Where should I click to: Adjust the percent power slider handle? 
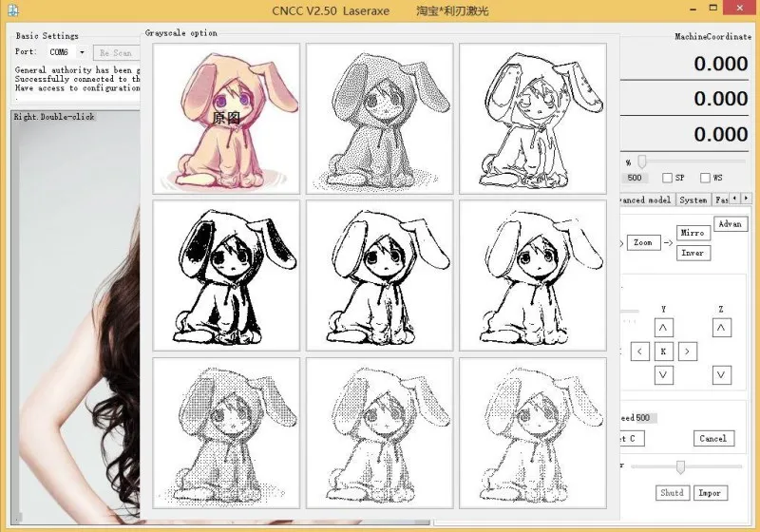coord(642,161)
